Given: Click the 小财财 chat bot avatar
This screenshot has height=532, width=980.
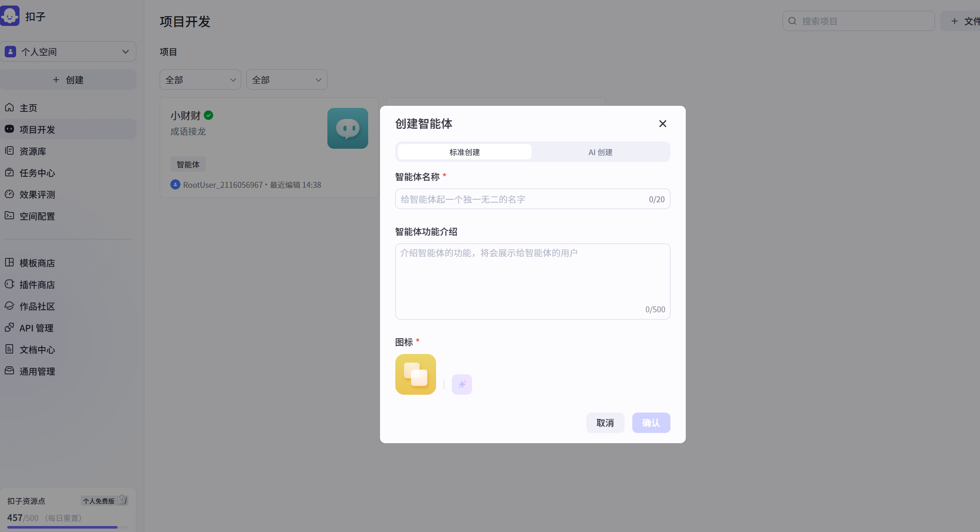Looking at the screenshot, I should click(x=348, y=128).
